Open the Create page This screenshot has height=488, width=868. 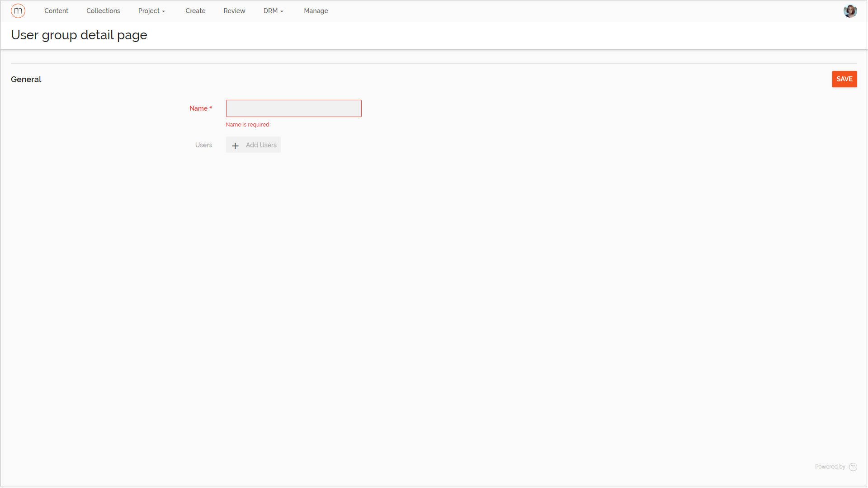click(195, 11)
